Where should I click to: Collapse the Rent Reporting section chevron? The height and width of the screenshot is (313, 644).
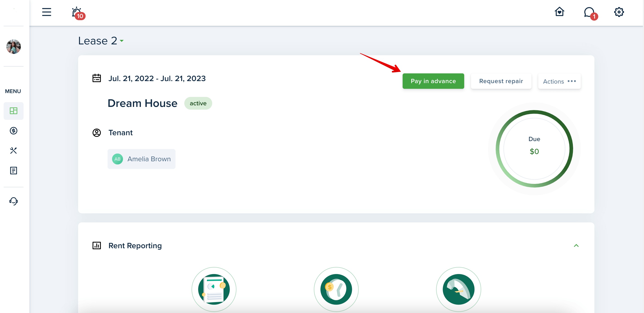[576, 246]
